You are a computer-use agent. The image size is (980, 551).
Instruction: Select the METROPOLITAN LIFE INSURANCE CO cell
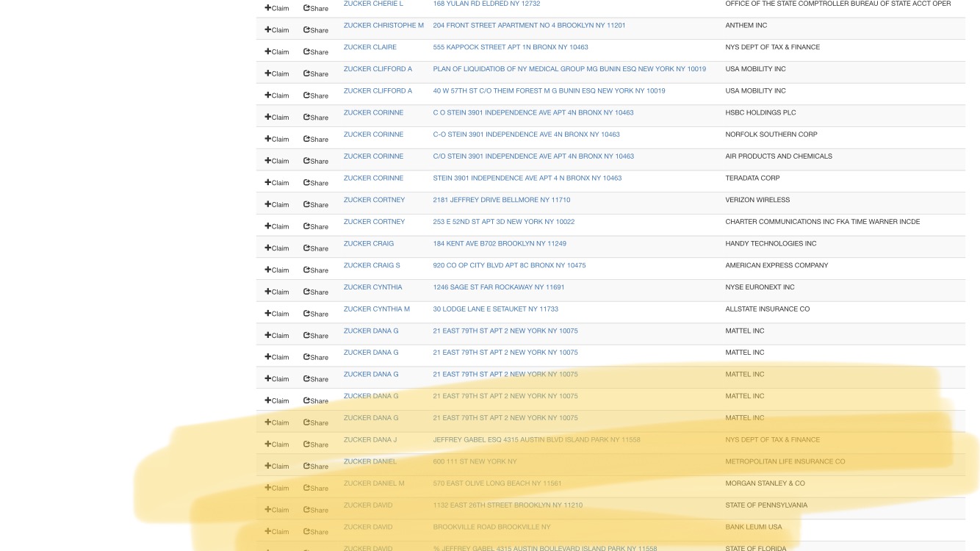click(785, 461)
